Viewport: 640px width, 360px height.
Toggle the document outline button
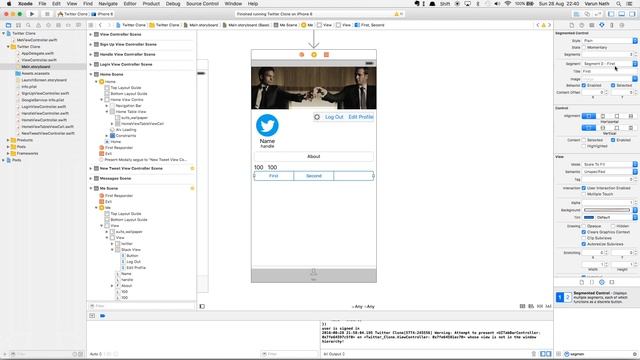[202, 306]
